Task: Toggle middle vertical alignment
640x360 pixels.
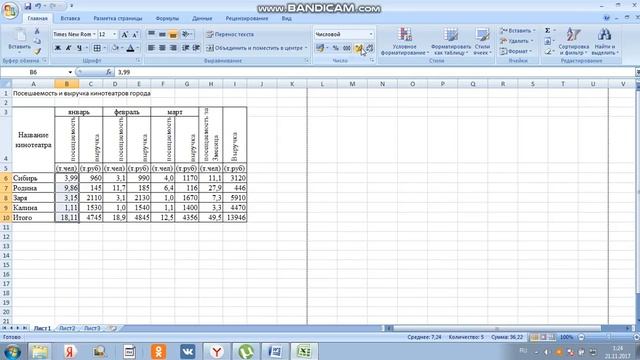Action: (x=162, y=34)
